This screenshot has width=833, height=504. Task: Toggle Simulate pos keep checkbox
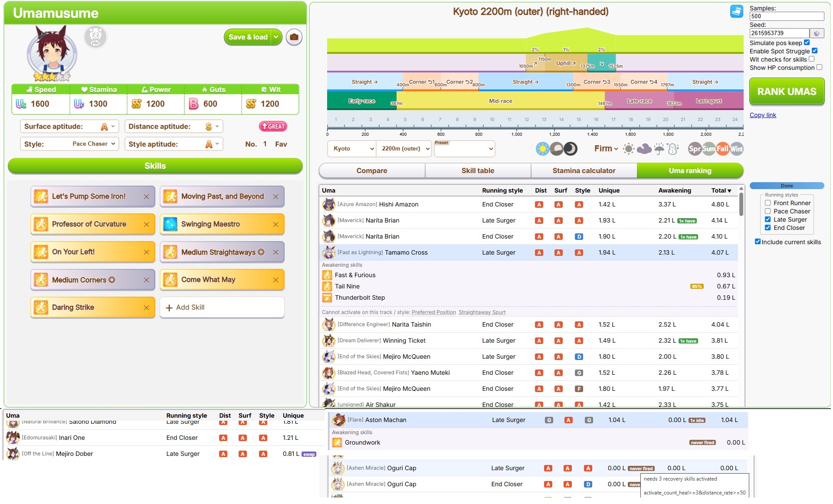[807, 43]
